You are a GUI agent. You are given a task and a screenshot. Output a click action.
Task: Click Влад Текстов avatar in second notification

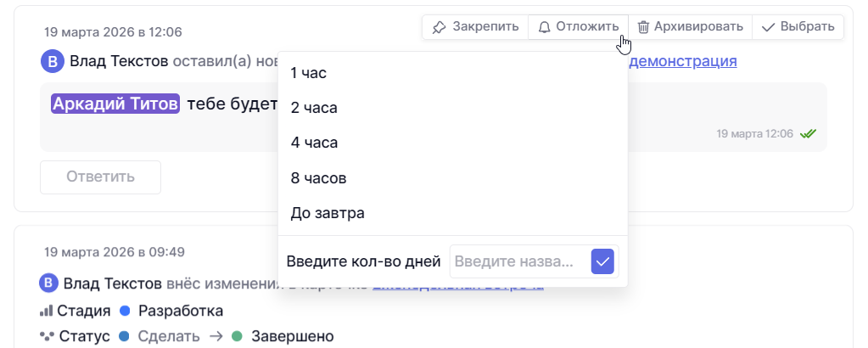point(49,283)
